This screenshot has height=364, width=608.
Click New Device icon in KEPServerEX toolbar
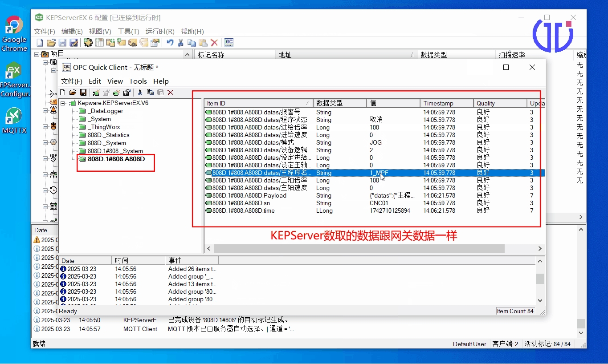99,43
